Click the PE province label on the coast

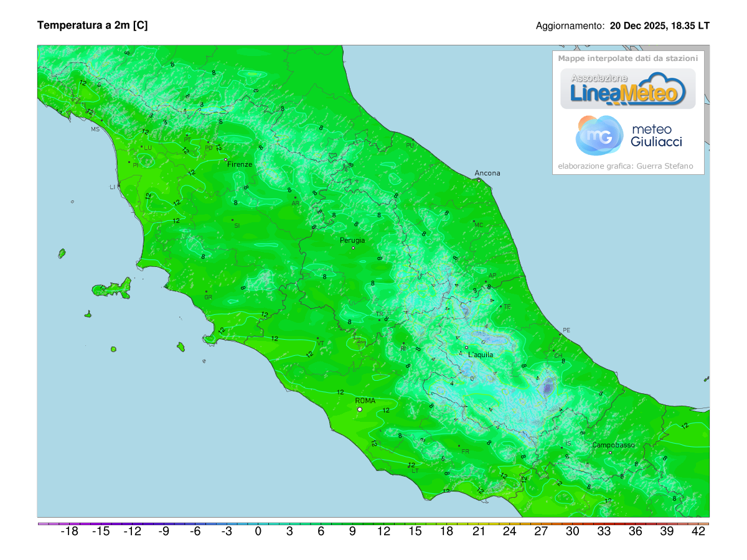click(x=566, y=331)
